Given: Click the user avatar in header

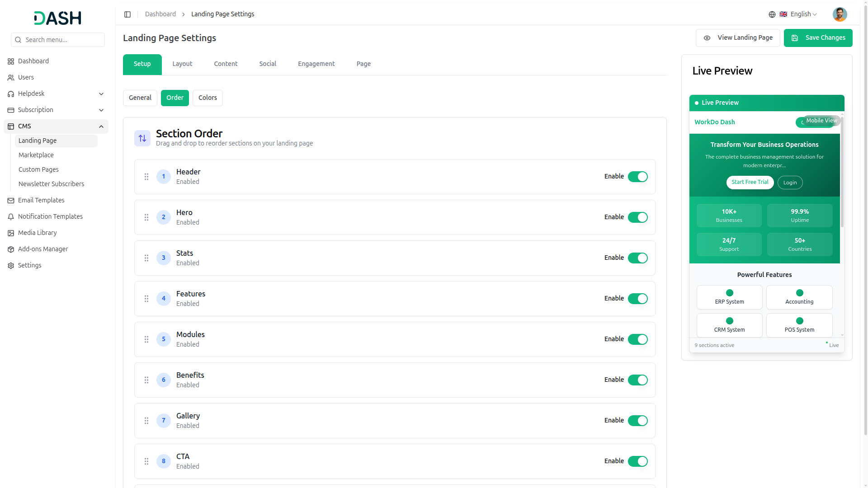Looking at the screenshot, I should coord(840,14).
